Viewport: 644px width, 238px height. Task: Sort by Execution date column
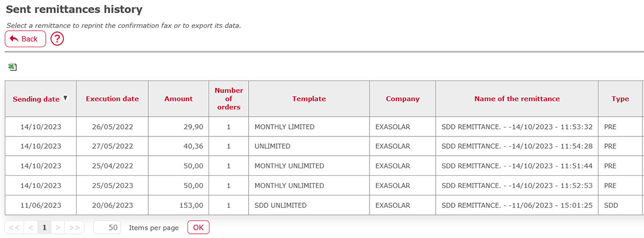(112, 99)
